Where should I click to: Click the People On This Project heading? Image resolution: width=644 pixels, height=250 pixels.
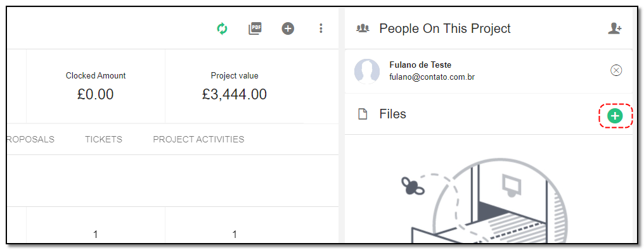tap(445, 28)
